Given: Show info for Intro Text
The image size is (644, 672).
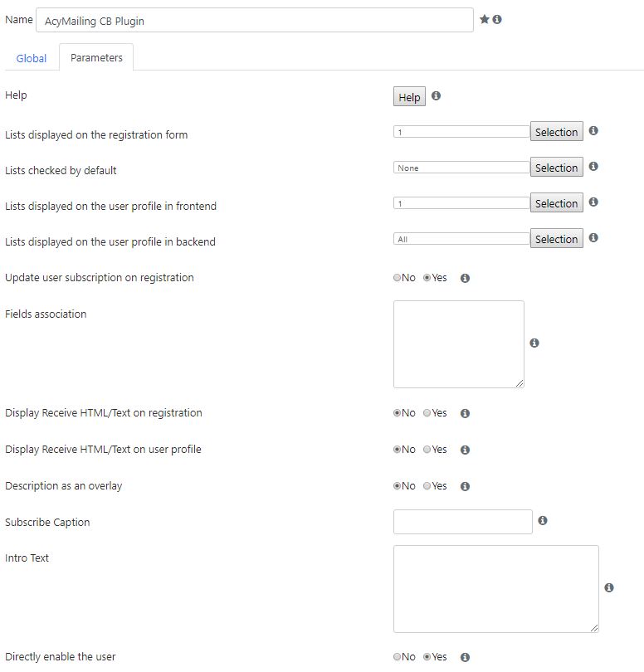Looking at the screenshot, I should (x=609, y=587).
